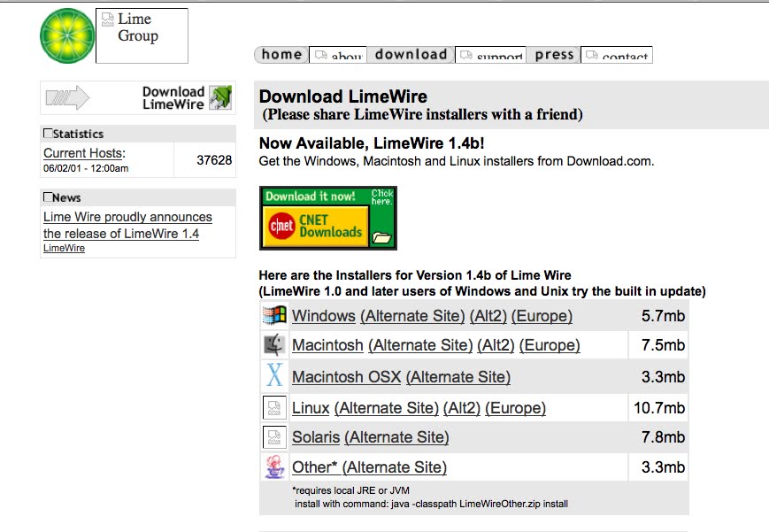Click Now Available, LimeWire 1.4b! heading
Image resolution: width=769 pixels, height=532 pixels.
[372, 143]
